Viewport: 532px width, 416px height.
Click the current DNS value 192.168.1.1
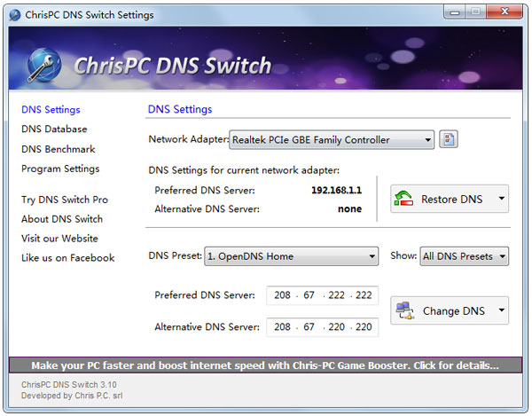click(x=337, y=190)
